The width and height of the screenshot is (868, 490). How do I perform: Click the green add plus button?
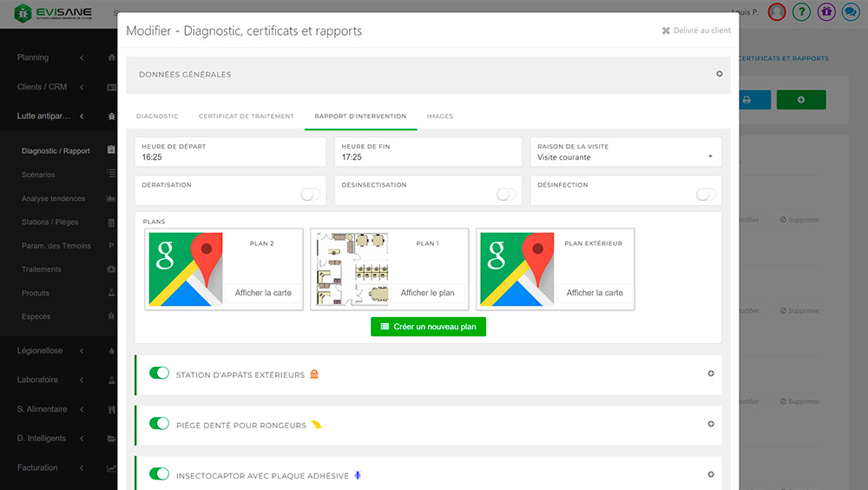click(x=800, y=100)
